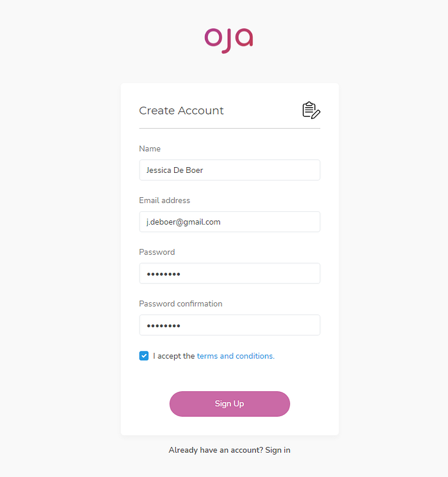The image size is (448, 477).
Task: Go to the Sign in link
Action: (x=278, y=450)
